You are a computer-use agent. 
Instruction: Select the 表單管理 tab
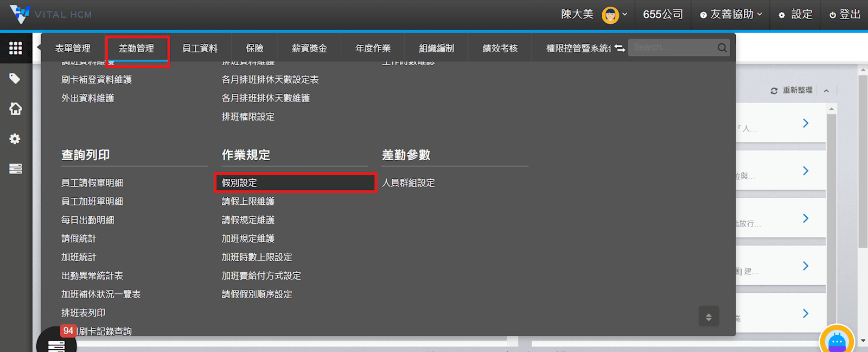pyautogui.click(x=73, y=48)
